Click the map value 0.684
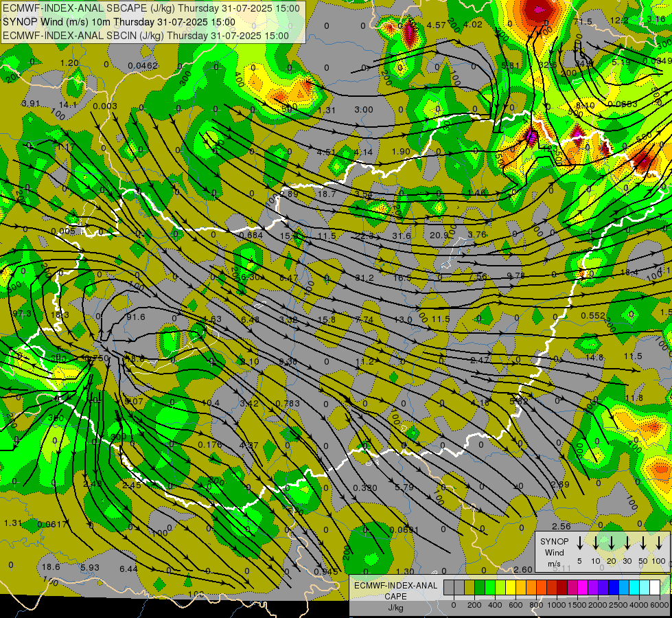Image resolution: width=672 pixels, height=618 pixels. pos(251,235)
